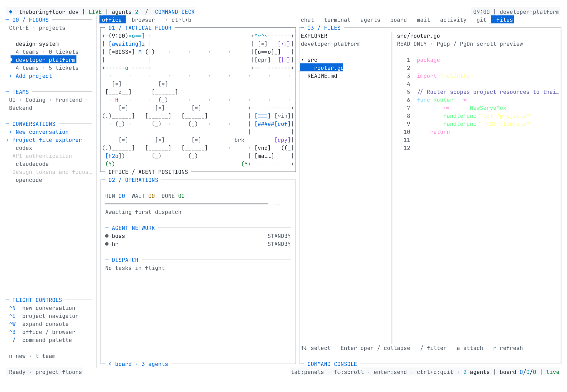Select the codex agent entry
Image resolution: width=567 pixels, height=392 pixels.
tap(24, 148)
